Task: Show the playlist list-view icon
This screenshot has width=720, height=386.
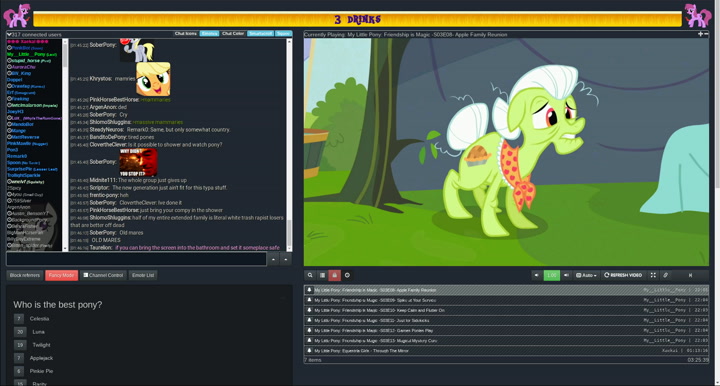Action: click(322, 275)
